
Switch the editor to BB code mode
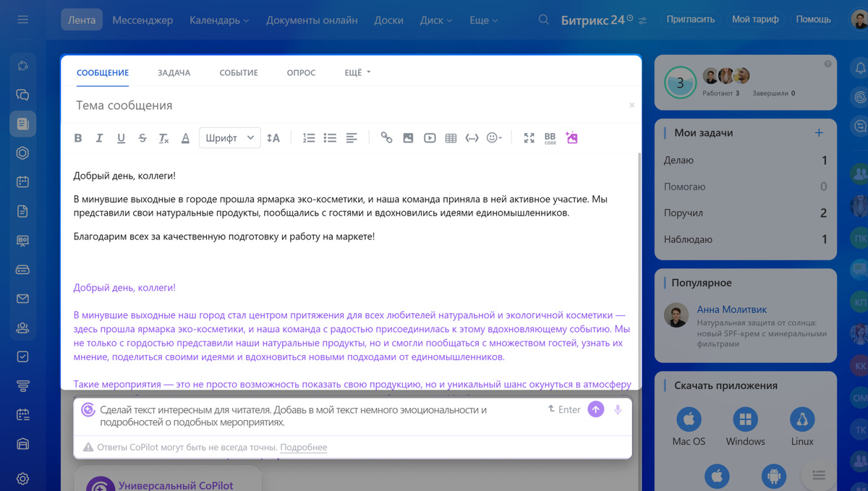click(x=550, y=137)
